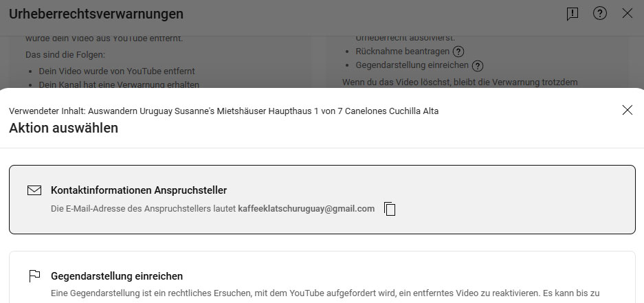The image size is (644, 303).
Task: Click the send feedback icon in header
Action: pyautogui.click(x=573, y=14)
